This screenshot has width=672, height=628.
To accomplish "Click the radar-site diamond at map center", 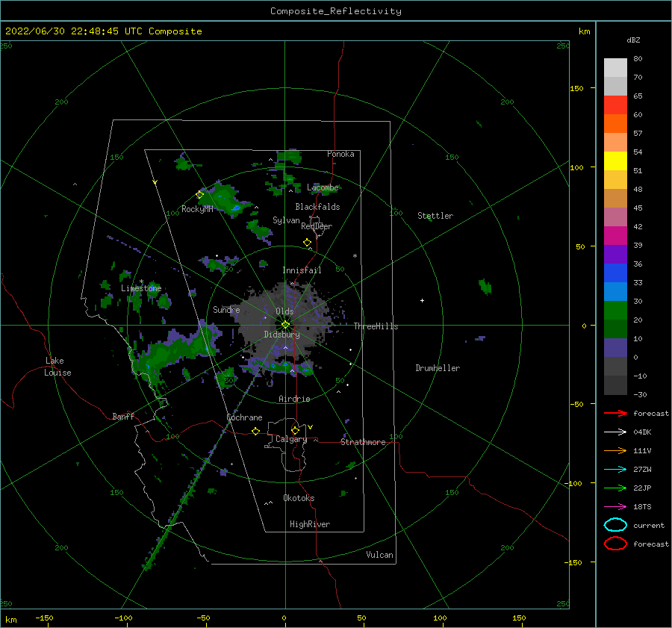I will [x=285, y=325].
